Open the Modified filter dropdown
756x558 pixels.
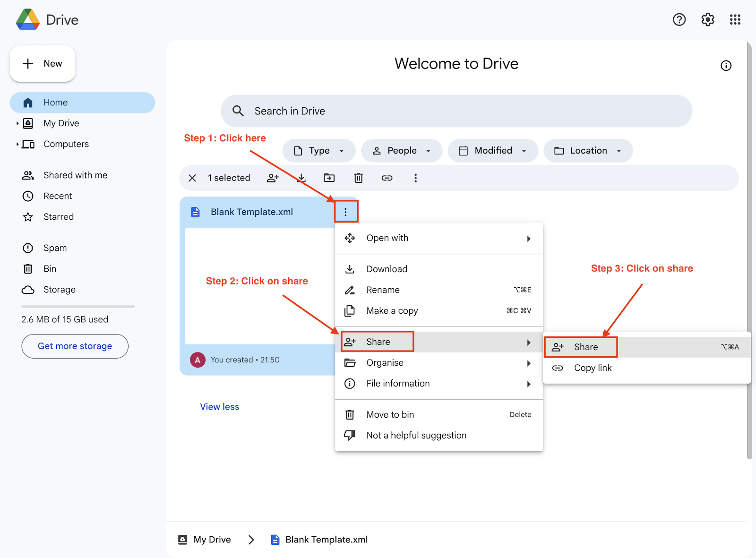click(x=493, y=151)
